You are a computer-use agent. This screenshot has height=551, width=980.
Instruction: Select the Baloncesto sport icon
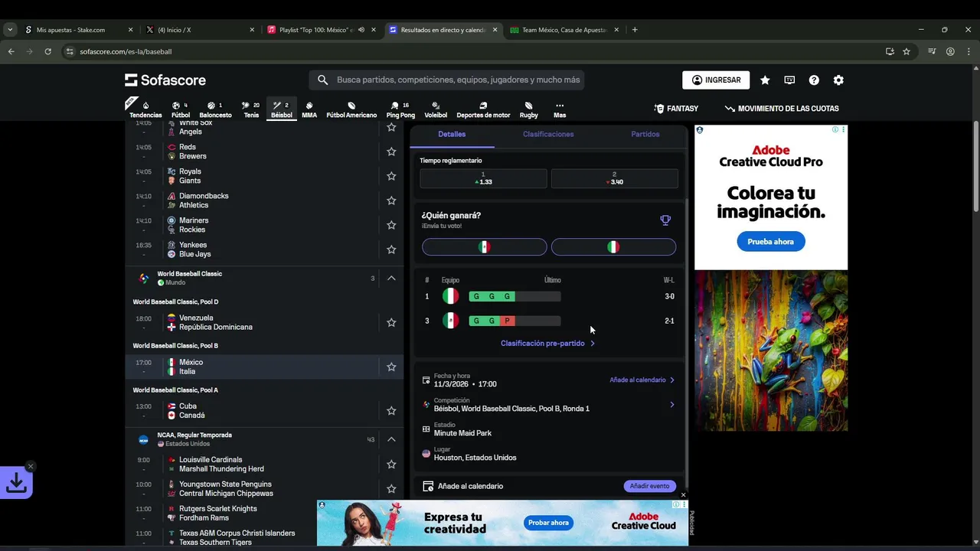215,110
